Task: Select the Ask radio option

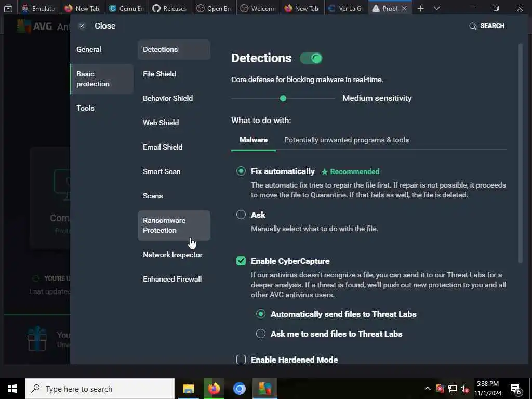Action: 241,215
